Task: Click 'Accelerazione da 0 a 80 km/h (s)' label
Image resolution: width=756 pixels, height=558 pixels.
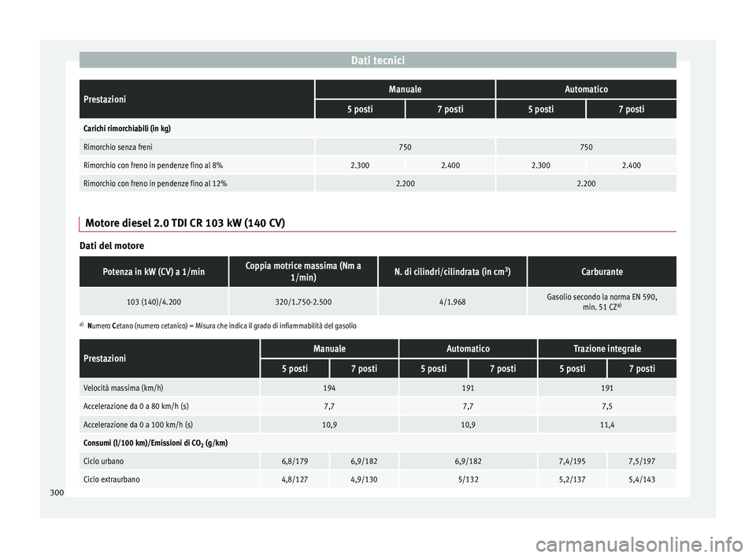Action: 136,407
